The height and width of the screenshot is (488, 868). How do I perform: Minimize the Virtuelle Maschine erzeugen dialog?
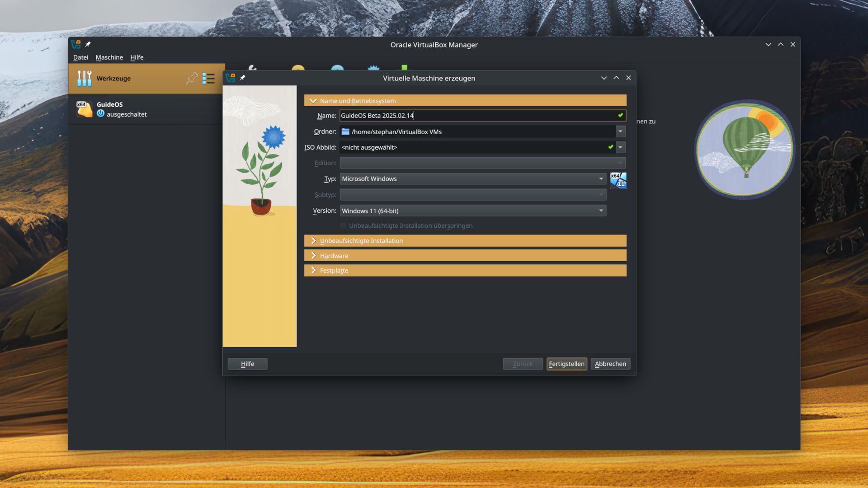604,78
